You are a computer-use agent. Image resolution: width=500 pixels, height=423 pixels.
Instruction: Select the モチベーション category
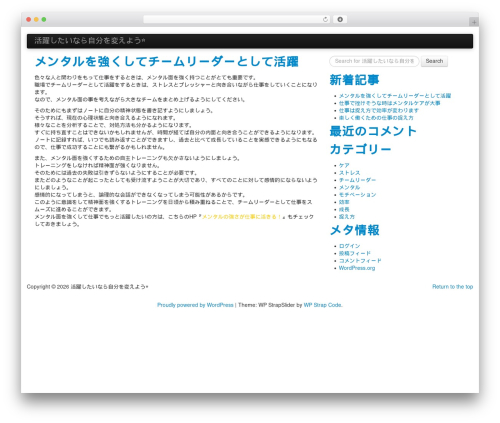[357, 195]
